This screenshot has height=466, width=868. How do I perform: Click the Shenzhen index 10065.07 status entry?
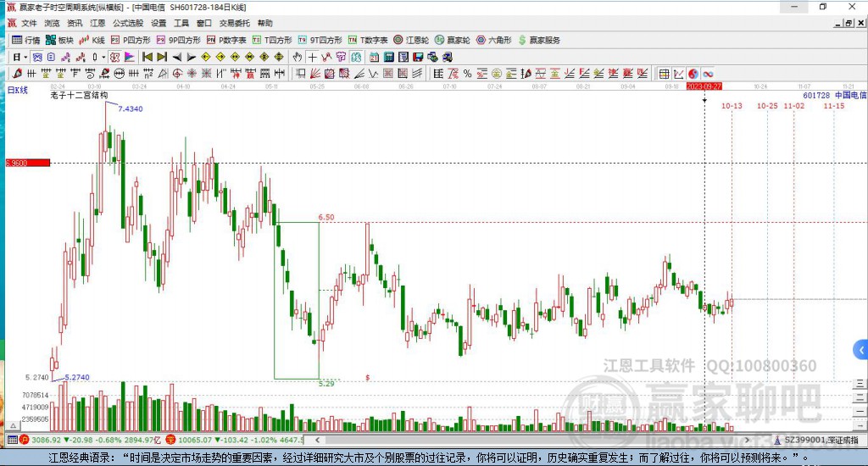235,440
